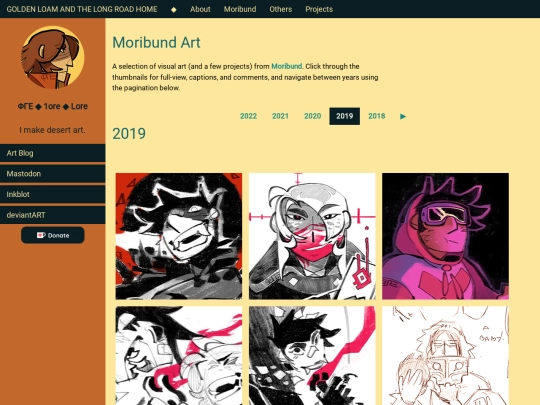Open the deviantART sidebar link
Image resolution: width=540 pixels, height=405 pixels.
point(53,215)
